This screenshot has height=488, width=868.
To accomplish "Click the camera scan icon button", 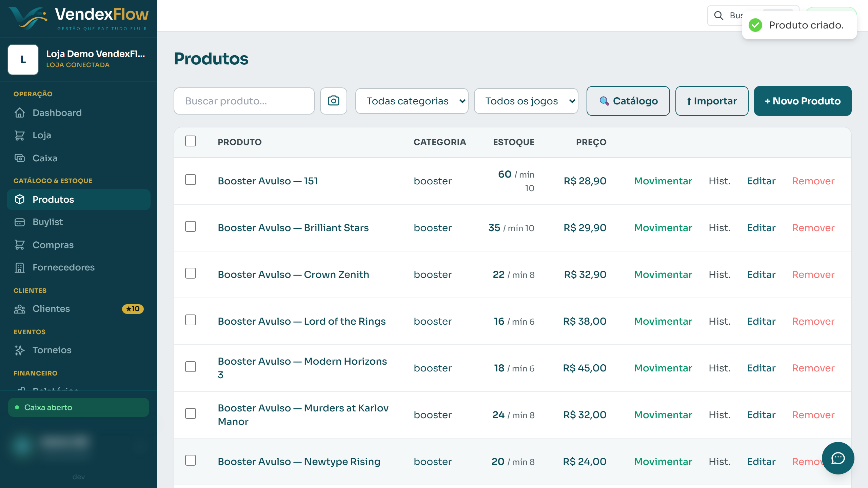I will click(x=333, y=101).
